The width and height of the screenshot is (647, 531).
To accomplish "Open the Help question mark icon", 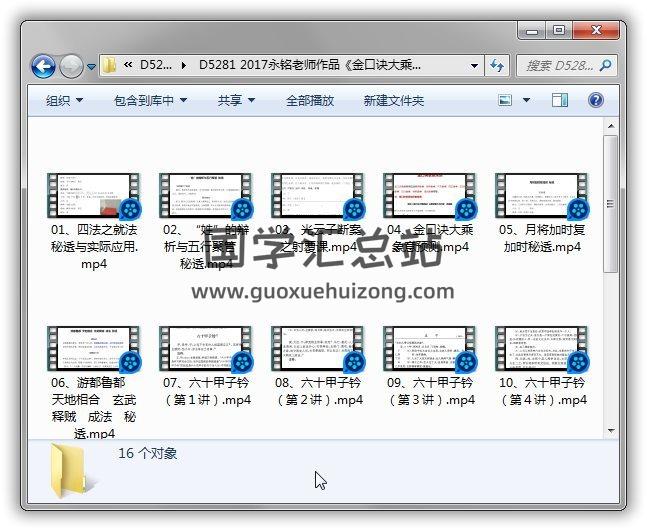I will click(596, 101).
